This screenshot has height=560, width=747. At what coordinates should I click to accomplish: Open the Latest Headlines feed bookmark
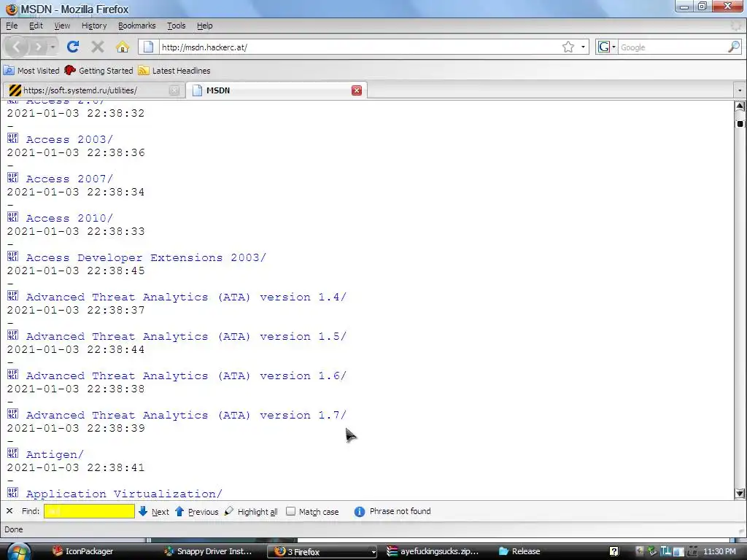click(x=174, y=71)
